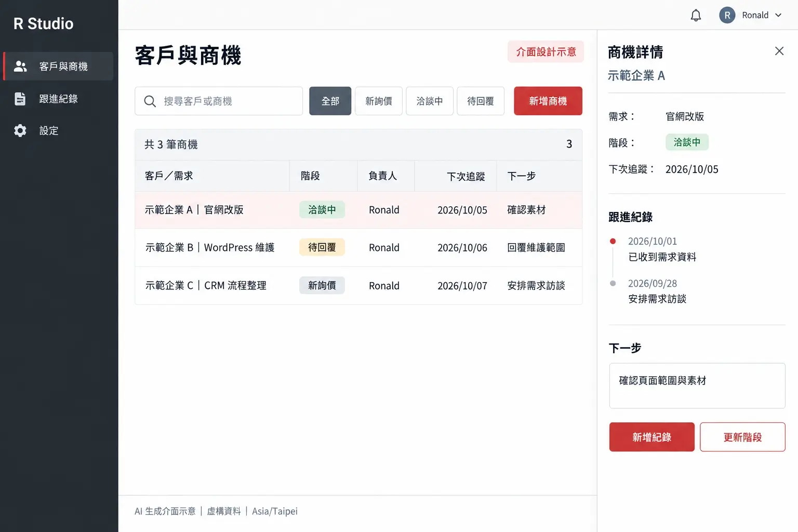
Task: Edit the 確認頁面範圍與素材 next-step text box
Action: click(697, 386)
